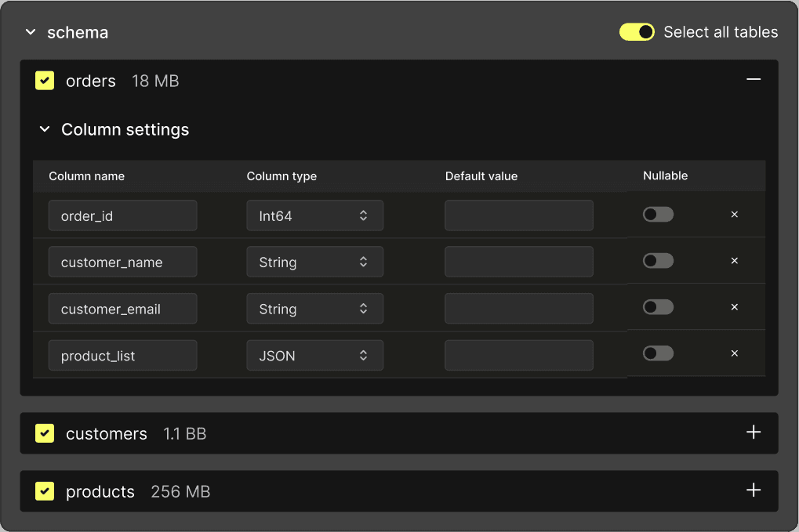Image resolution: width=799 pixels, height=532 pixels.
Task: Click the order_id default value field
Action: [x=518, y=215]
